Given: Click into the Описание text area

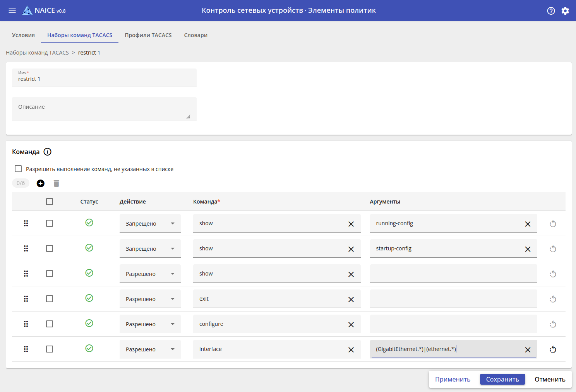Looking at the screenshot, I should (104, 109).
